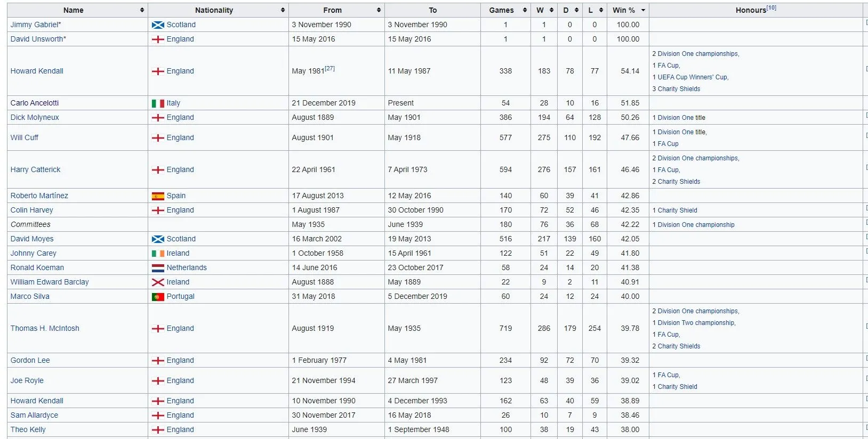Sort table by Name column arrows
The image size is (868, 439).
coord(142,10)
